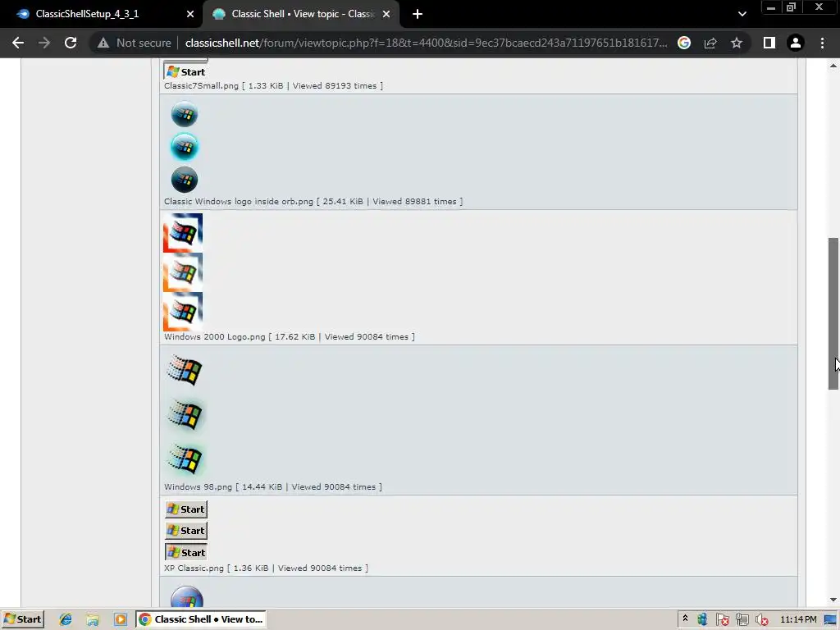Screen dimensions: 840x630
Task: Click the page scrollbar down arrow
Action: click(833, 600)
